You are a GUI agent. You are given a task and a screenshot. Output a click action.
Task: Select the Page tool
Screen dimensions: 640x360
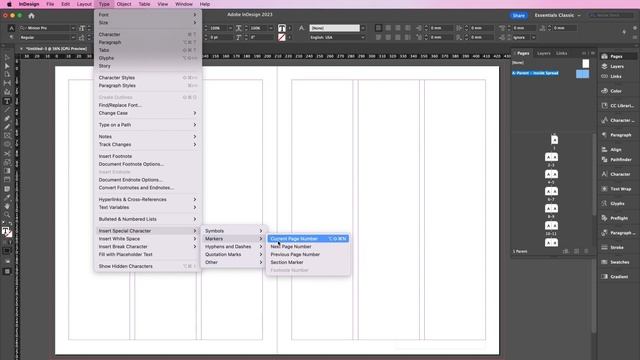7,75
